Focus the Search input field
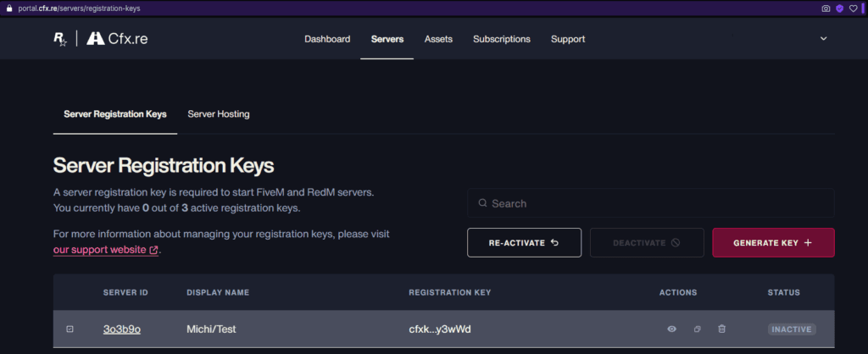Viewport: 868px width, 354px height. point(651,203)
